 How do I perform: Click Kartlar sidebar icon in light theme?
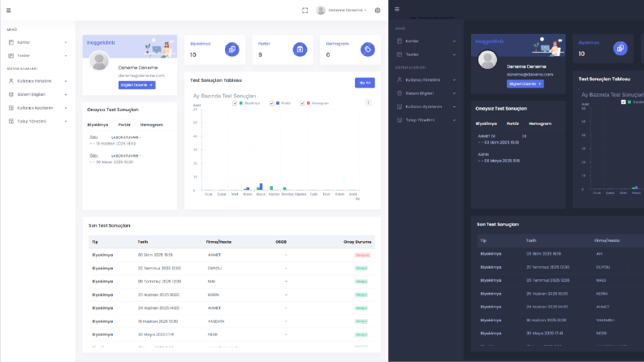tap(11, 42)
